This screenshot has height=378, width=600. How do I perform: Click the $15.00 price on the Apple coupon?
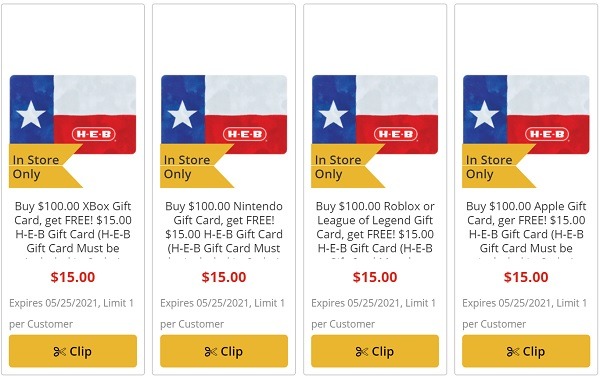(x=526, y=277)
